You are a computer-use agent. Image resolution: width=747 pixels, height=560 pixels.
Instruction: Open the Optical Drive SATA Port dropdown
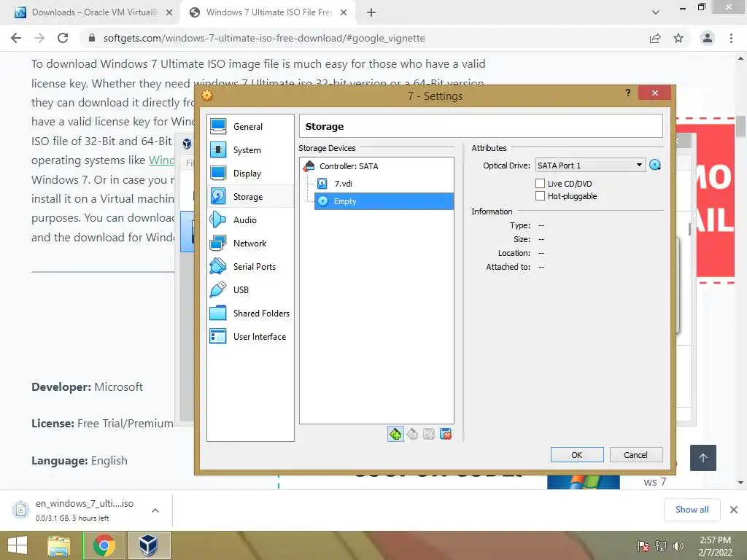tap(590, 166)
